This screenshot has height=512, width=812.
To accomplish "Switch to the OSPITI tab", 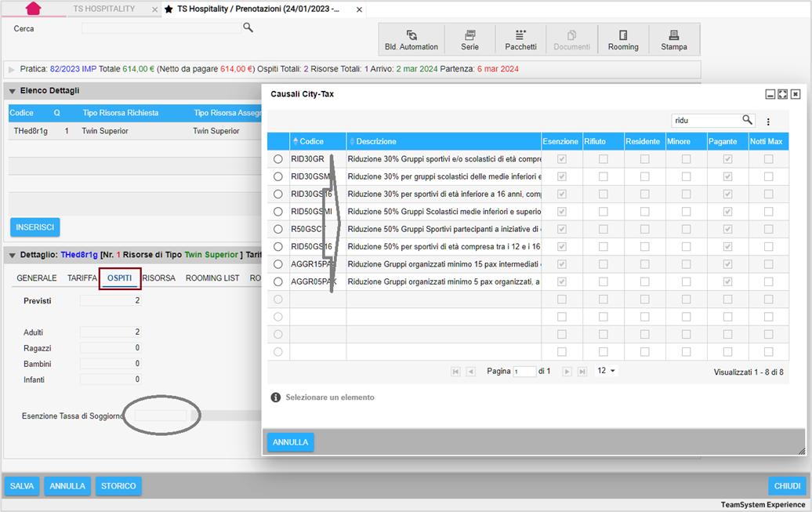I will click(120, 278).
